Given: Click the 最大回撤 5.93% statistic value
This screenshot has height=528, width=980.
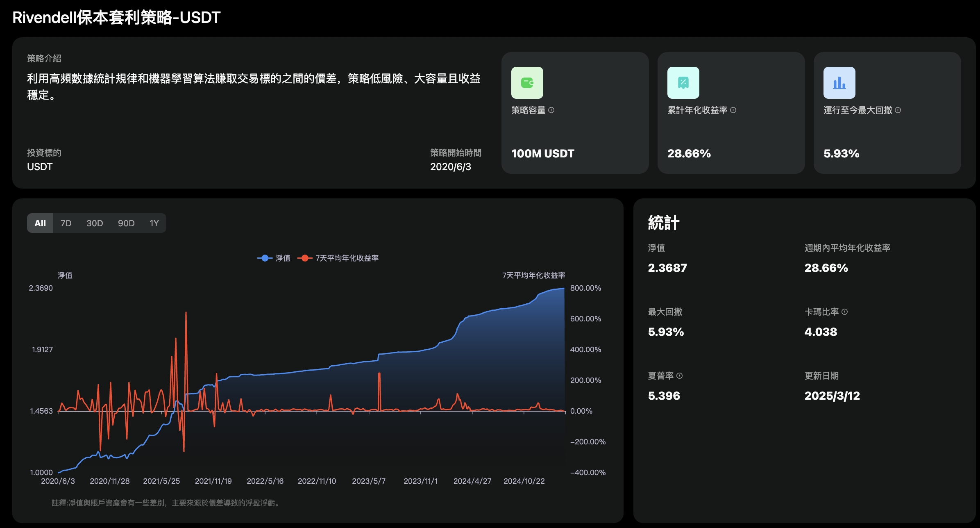Looking at the screenshot, I should tap(666, 332).
